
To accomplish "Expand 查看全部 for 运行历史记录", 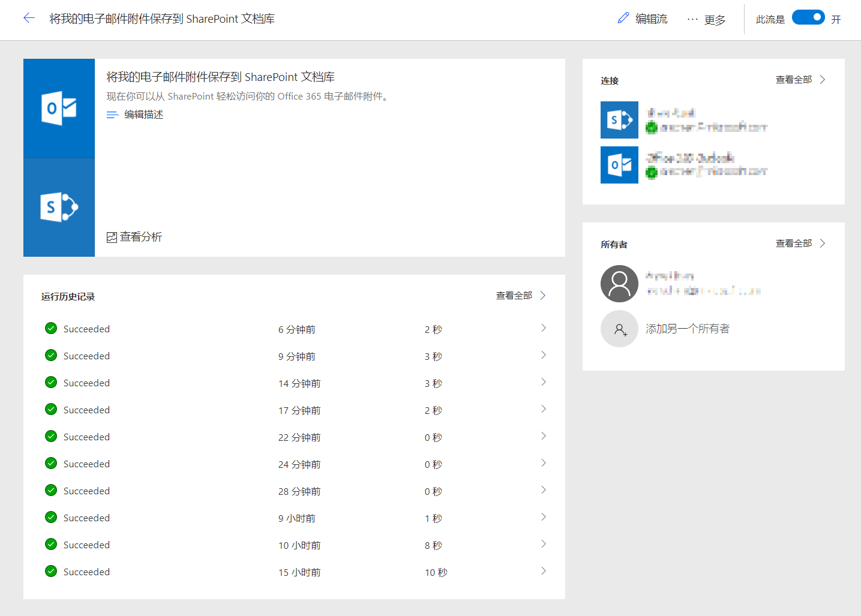I will click(521, 296).
